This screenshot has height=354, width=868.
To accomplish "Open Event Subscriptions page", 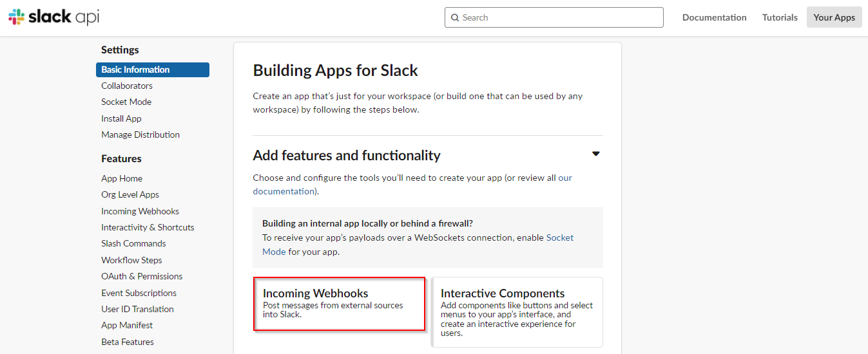I will pos(139,293).
